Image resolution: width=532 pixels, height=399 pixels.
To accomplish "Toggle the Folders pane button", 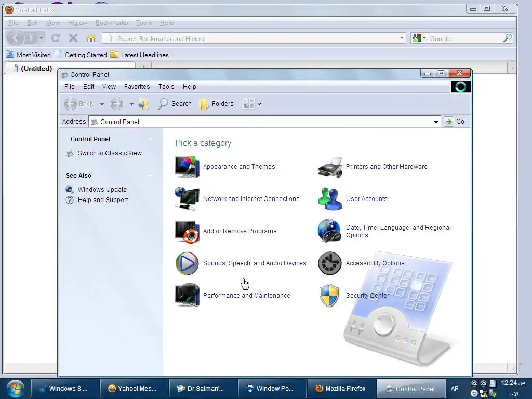I will pos(217,104).
